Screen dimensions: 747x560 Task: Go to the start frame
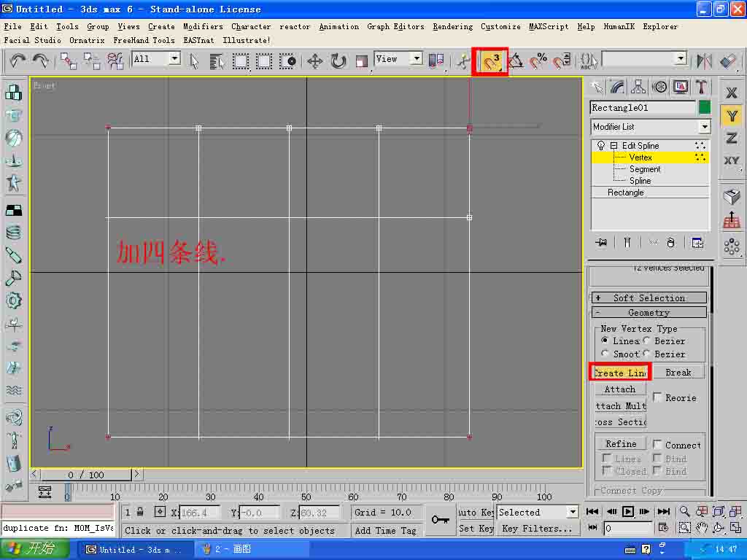pos(592,511)
